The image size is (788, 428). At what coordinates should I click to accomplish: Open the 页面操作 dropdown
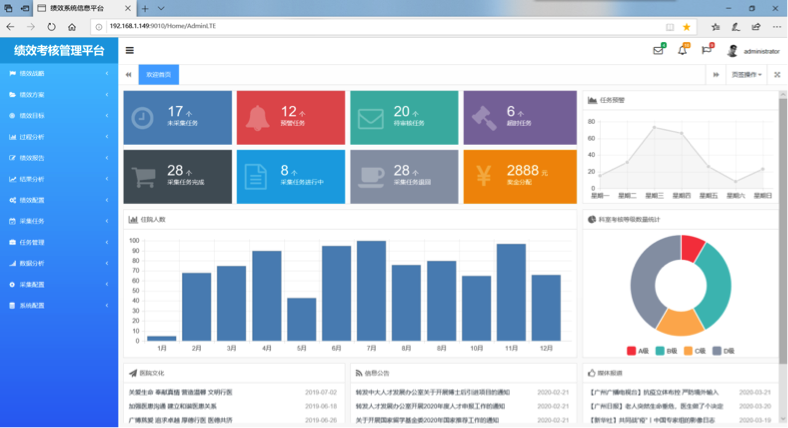746,75
